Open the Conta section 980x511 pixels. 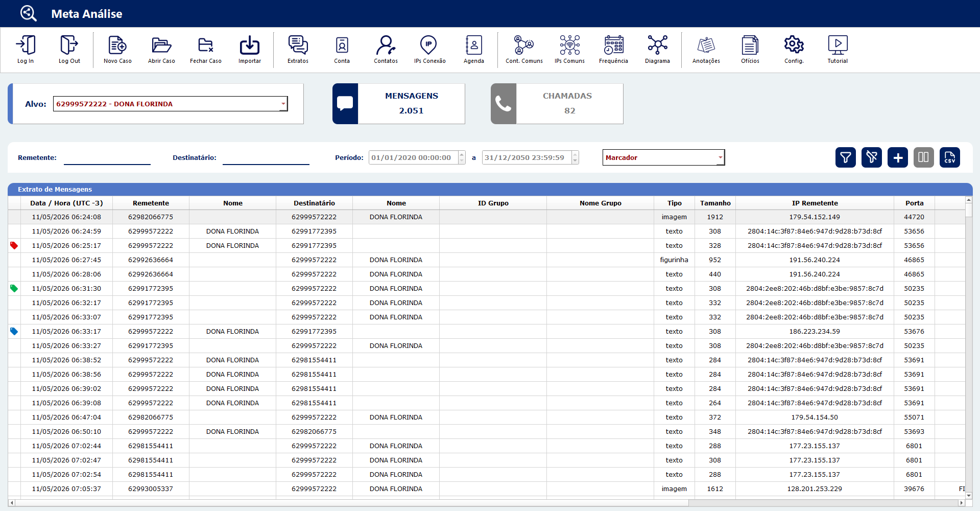[x=342, y=49]
